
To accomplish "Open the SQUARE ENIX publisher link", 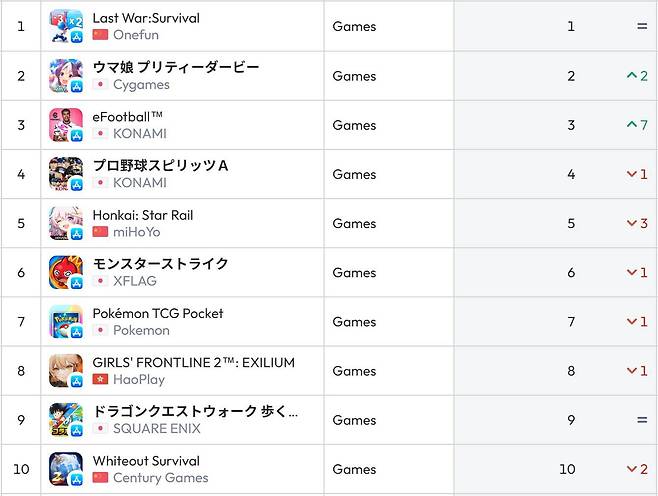I will point(157,428).
